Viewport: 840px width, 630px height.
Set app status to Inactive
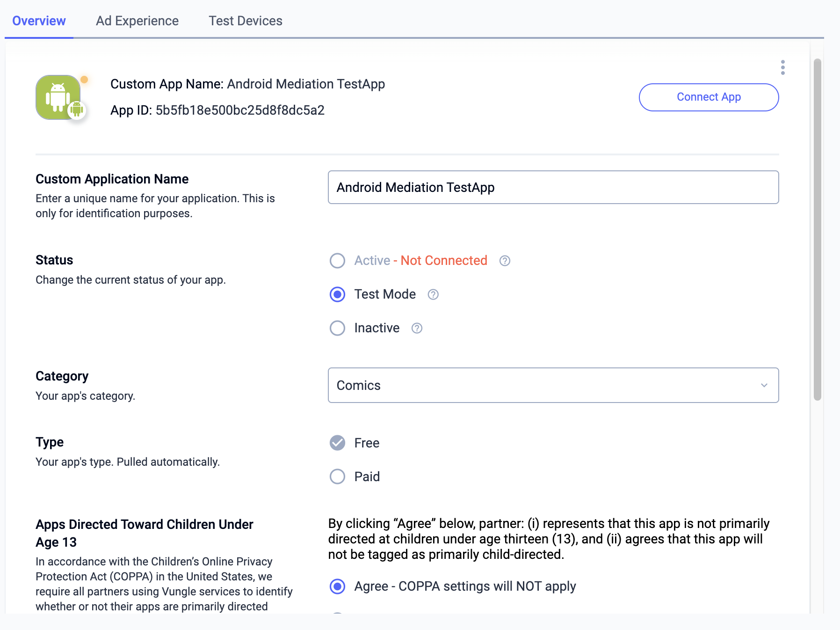click(337, 328)
